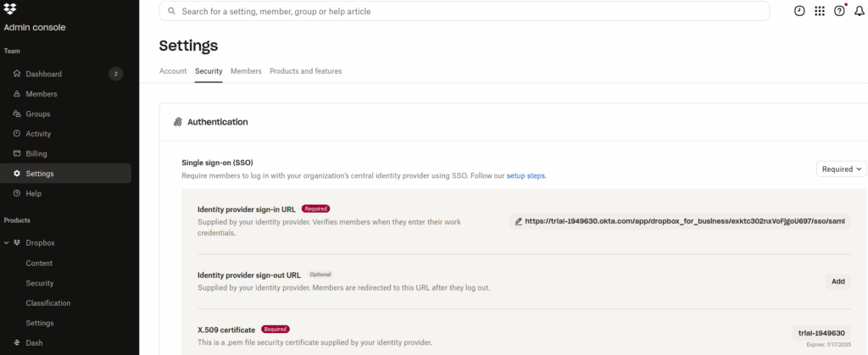Click the Team sidebar section label

tap(12, 51)
